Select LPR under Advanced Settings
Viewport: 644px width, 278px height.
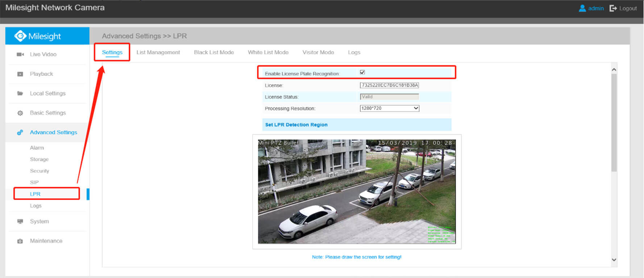click(35, 194)
